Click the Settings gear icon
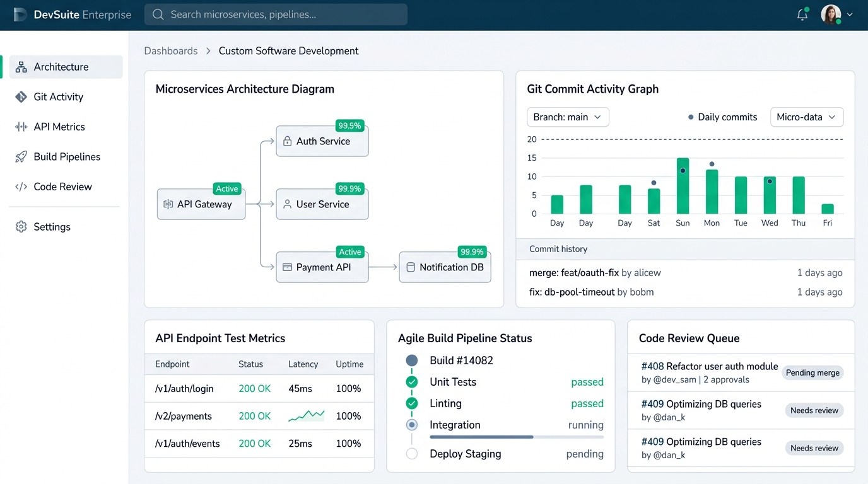 21,227
